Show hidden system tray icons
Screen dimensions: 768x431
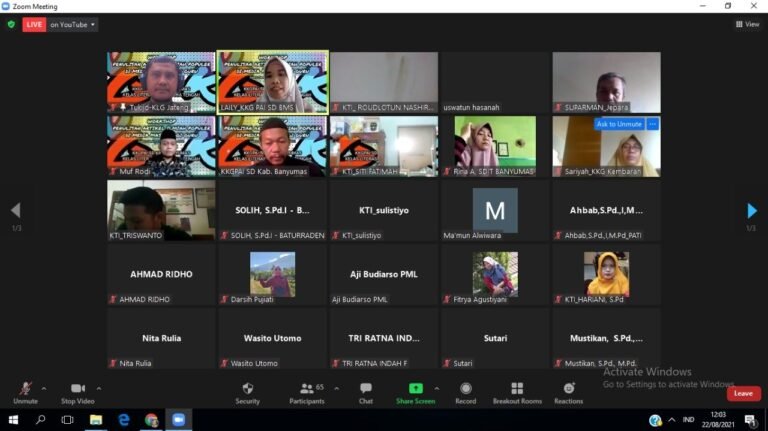click(672, 420)
